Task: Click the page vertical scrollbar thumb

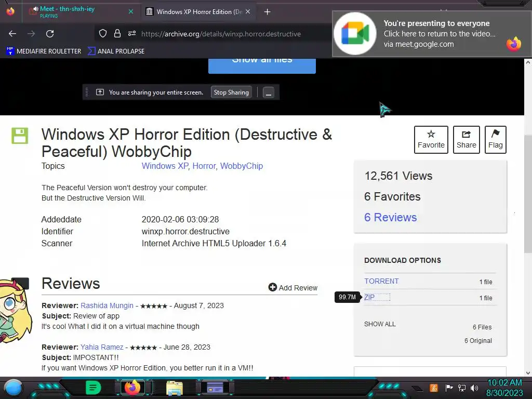Action: pyautogui.click(x=528, y=193)
